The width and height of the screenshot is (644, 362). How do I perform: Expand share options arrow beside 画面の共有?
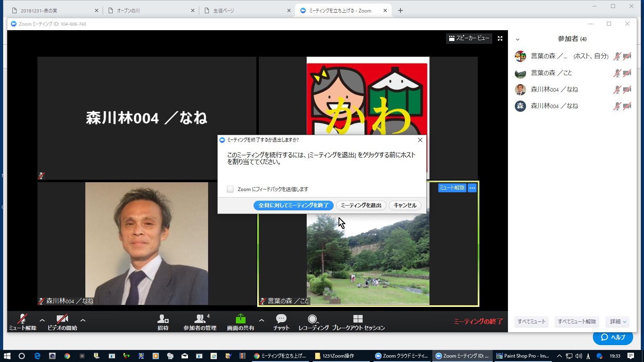tap(262, 320)
